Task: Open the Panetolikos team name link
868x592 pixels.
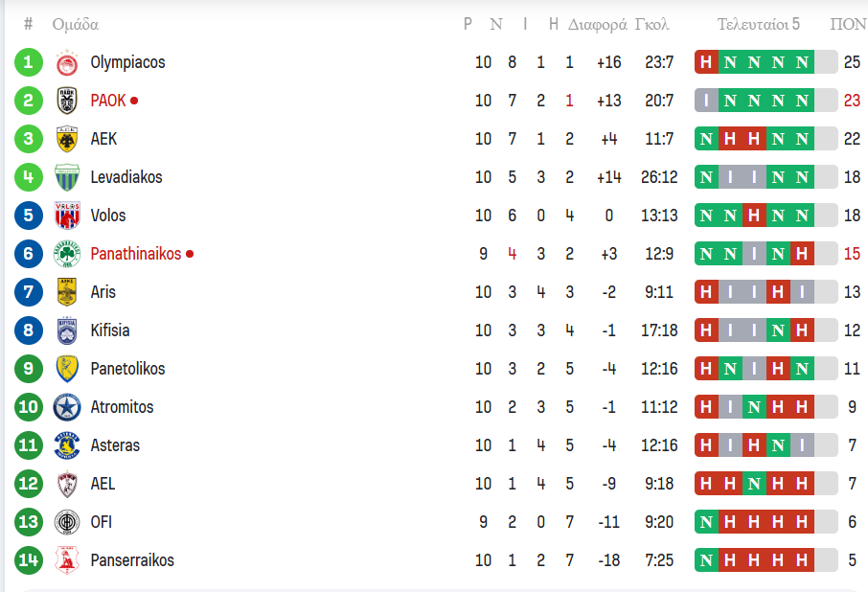Action: [127, 369]
